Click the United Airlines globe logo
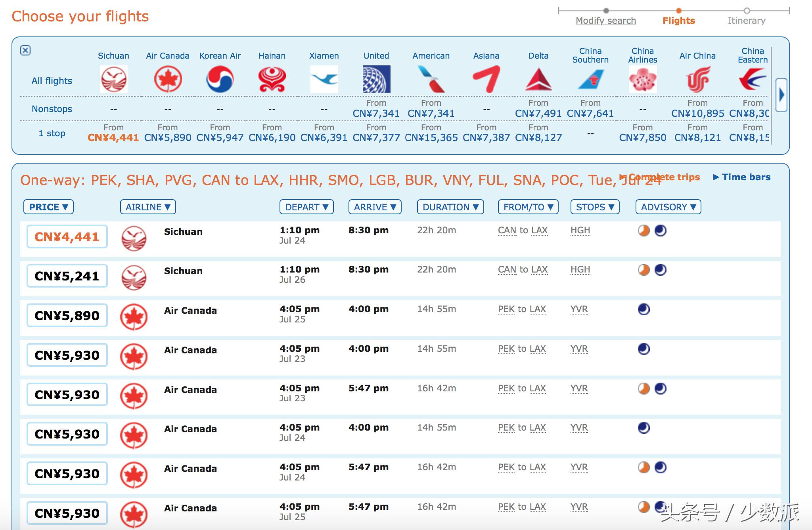This screenshot has width=812, height=530. click(376, 80)
